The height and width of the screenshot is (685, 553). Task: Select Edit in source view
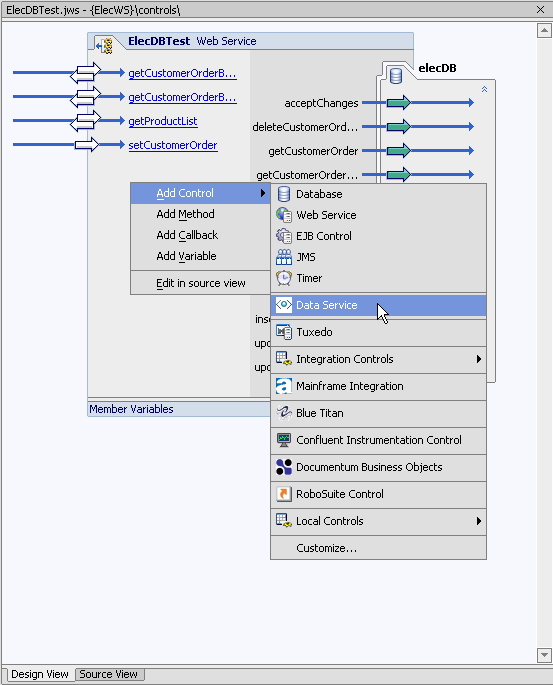(x=200, y=283)
